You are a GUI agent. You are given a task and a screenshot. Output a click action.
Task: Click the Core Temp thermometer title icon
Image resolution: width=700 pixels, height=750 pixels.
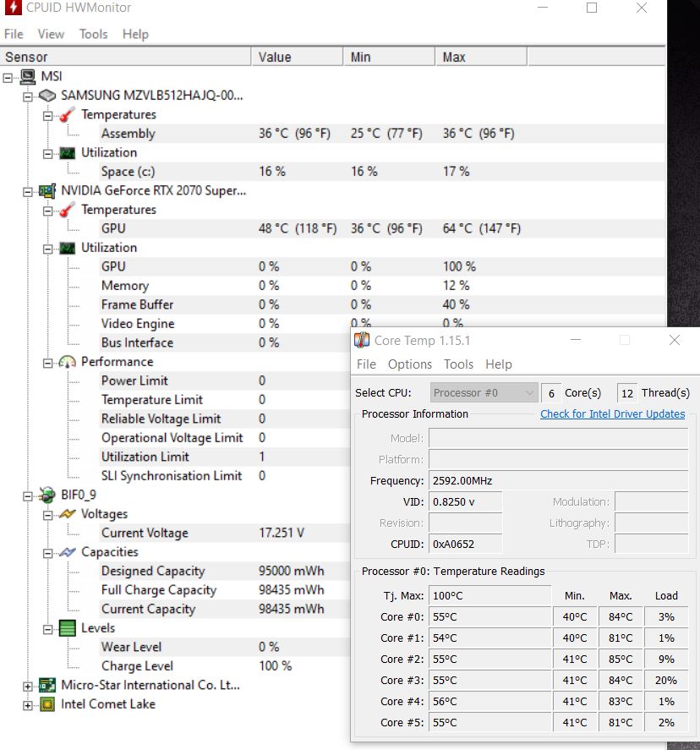(x=362, y=340)
